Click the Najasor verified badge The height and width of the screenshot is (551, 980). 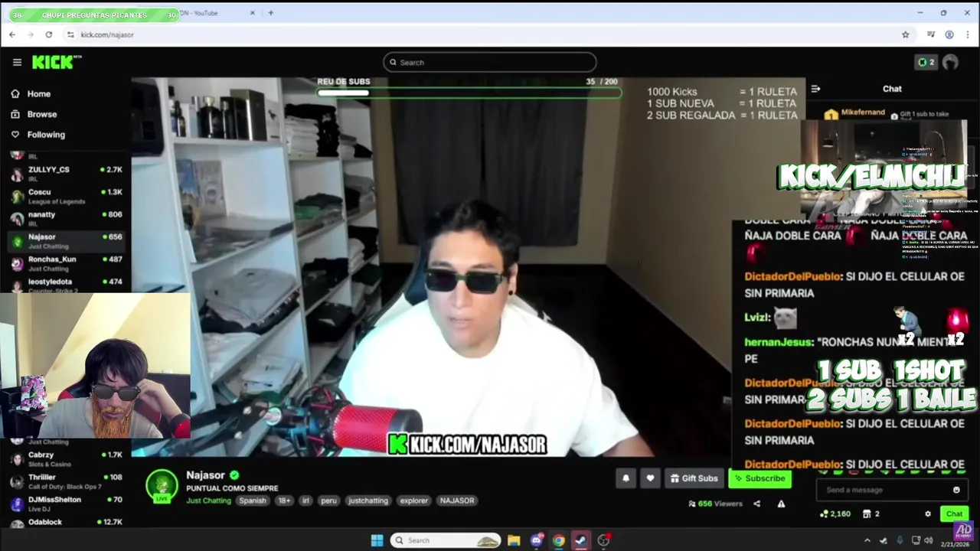click(x=234, y=475)
